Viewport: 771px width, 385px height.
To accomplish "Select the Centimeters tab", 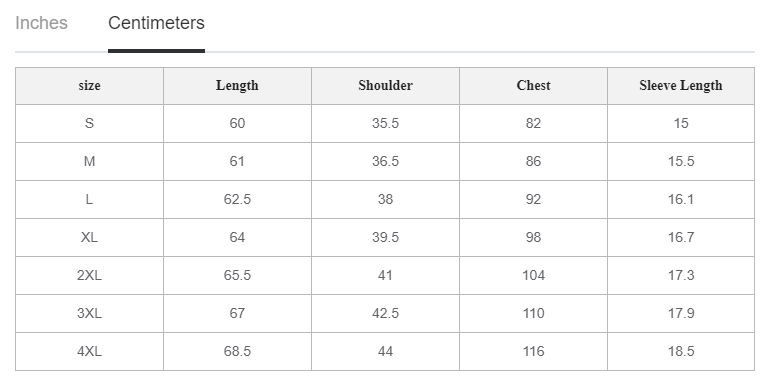I will (x=156, y=23).
